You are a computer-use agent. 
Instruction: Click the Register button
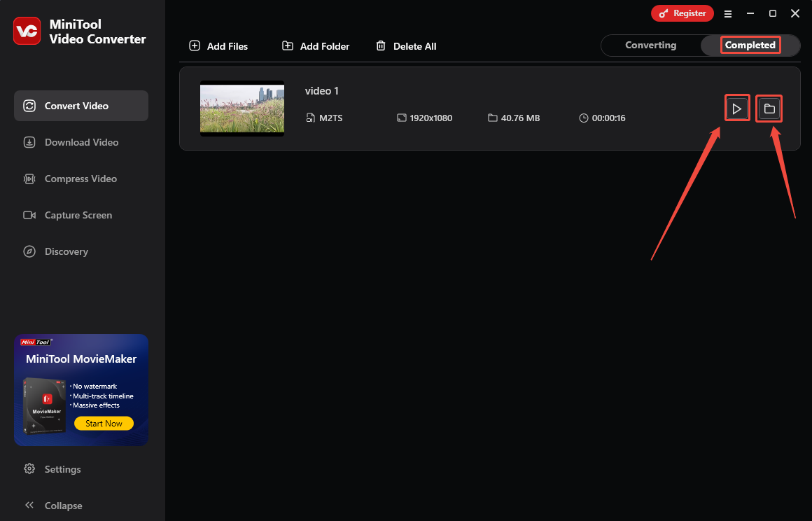pos(682,13)
